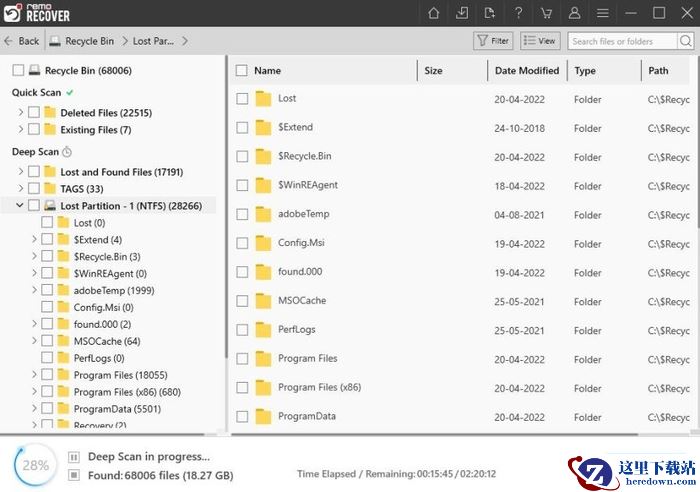
Task: Open the Help question mark icon
Action: 518,13
